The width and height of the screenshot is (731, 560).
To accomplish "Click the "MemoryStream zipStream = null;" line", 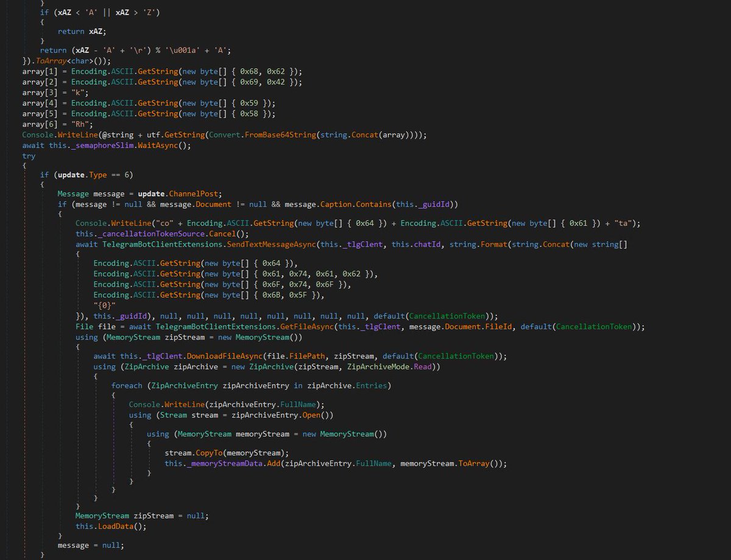I will pos(142,516).
